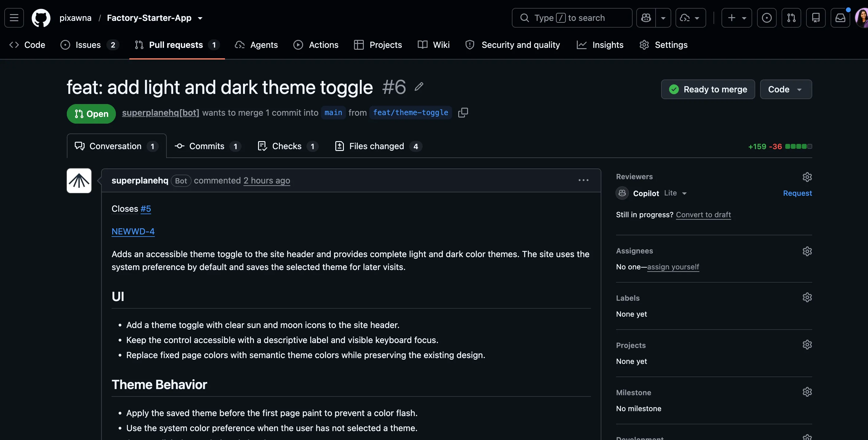Viewport: 868px width, 440px height.
Task: Click the Copilot reviewer icon
Action: (622, 193)
